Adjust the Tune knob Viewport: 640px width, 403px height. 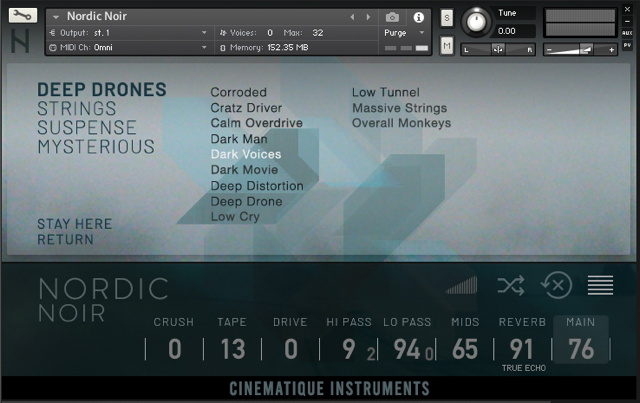pos(477,19)
